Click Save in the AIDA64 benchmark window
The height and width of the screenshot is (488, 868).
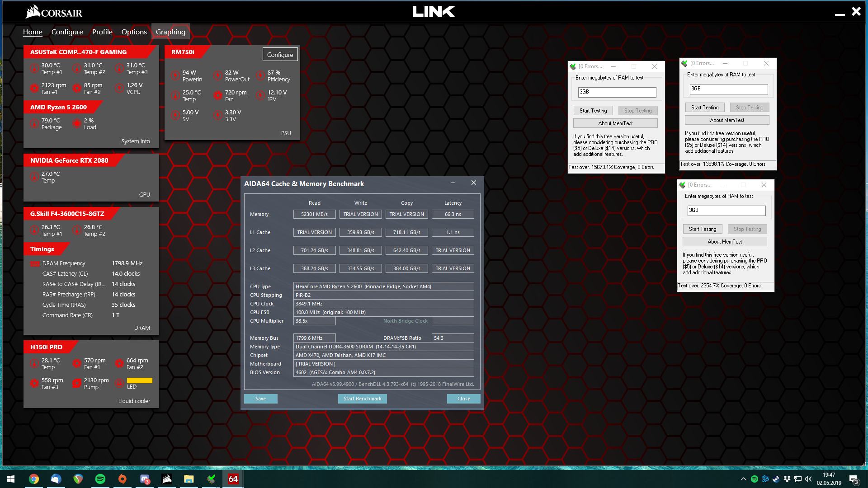[x=260, y=399]
